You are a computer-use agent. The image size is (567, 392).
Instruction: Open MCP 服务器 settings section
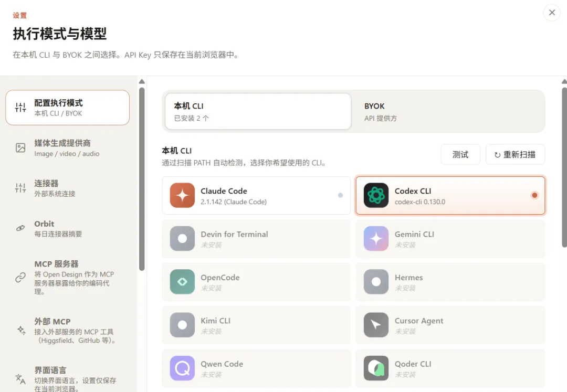pyautogui.click(x=68, y=277)
